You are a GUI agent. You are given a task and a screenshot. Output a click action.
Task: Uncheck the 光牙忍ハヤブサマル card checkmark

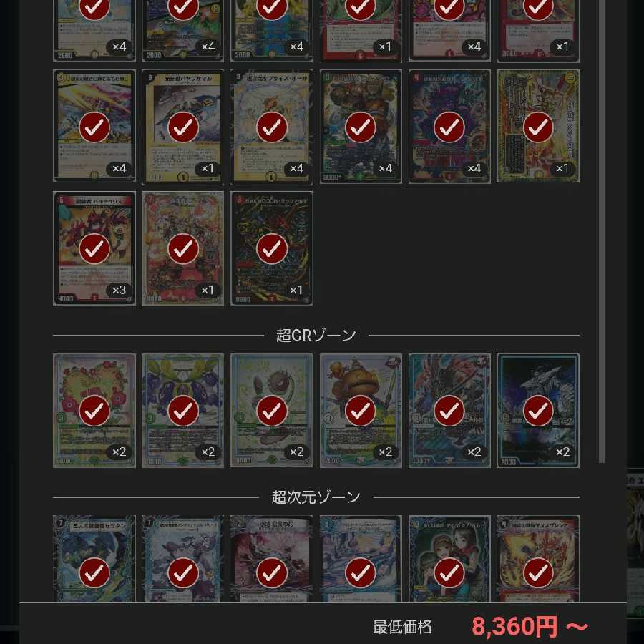click(183, 127)
